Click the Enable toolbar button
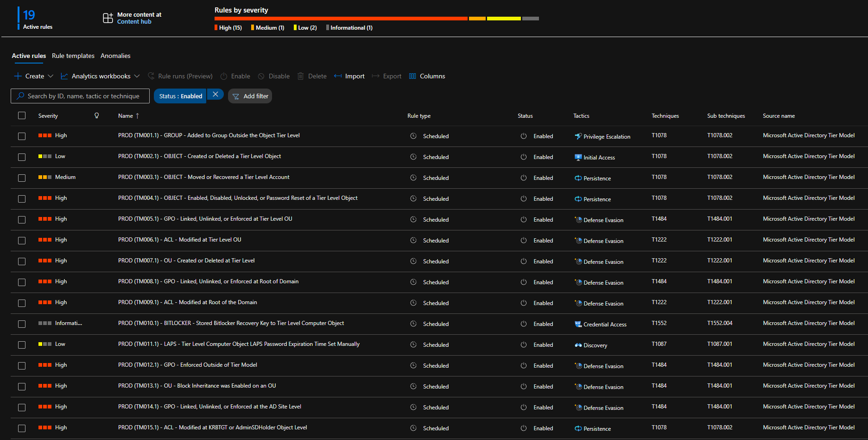868x440 pixels. (x=235, y=76)
